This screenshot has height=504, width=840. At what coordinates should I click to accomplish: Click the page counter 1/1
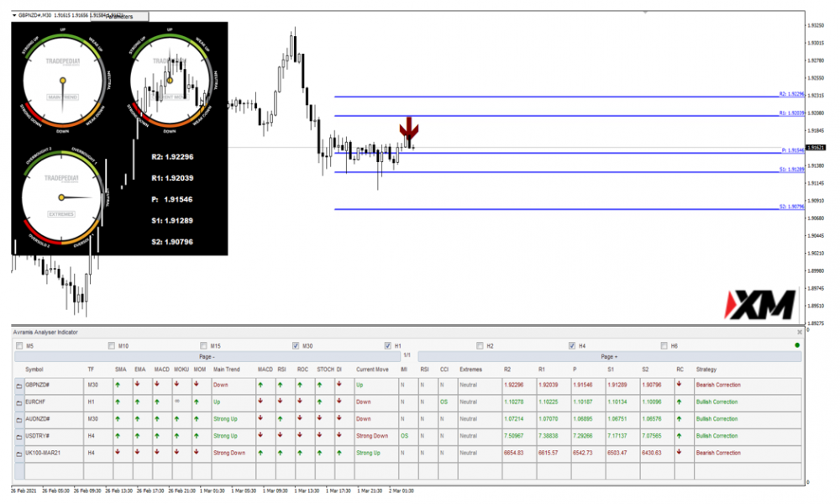pos(407,355)
